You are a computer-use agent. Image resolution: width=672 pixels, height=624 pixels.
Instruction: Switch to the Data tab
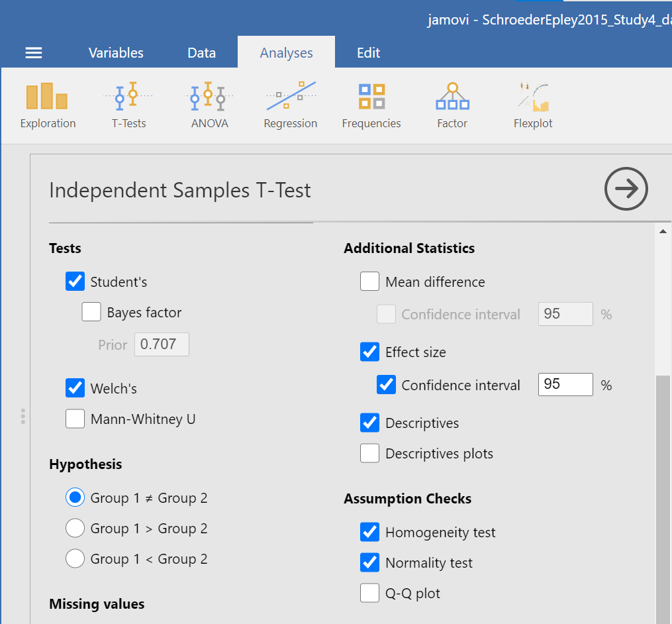(x=201, y=53)
